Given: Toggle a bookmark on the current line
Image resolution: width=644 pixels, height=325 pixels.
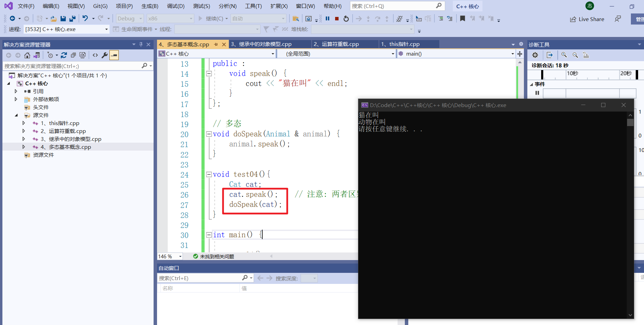Looking at the screenshot, I should coord(462,19).
